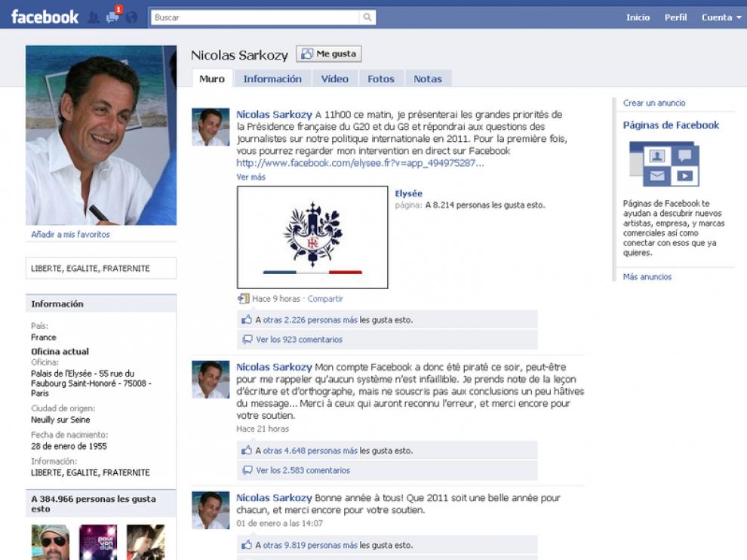Click the Me gusta button

point(329,54)
